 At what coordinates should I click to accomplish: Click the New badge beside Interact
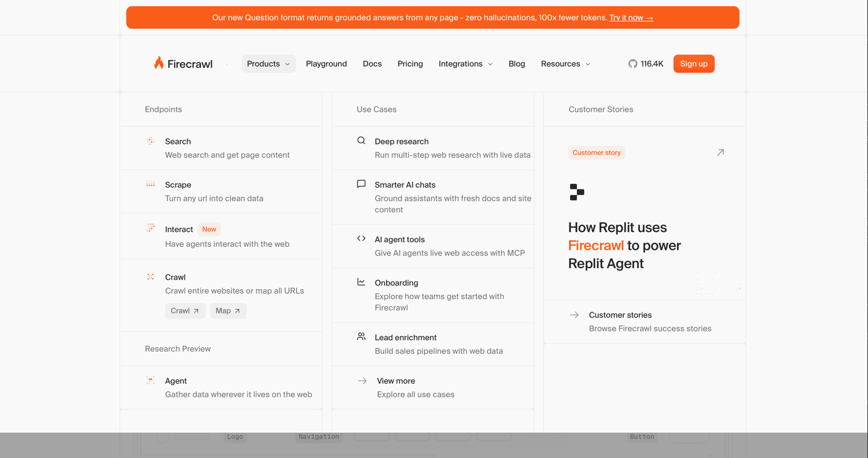click(x=209, y=229)
